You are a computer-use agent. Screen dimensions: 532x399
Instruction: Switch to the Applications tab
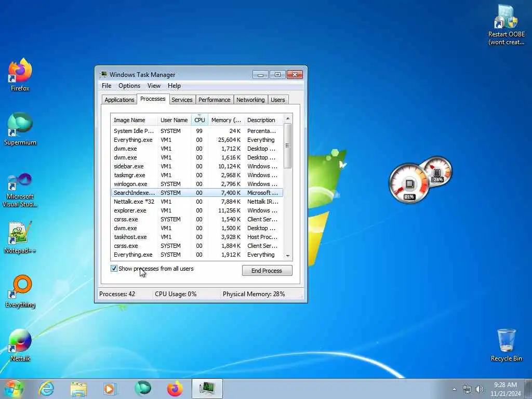point(119,100)
